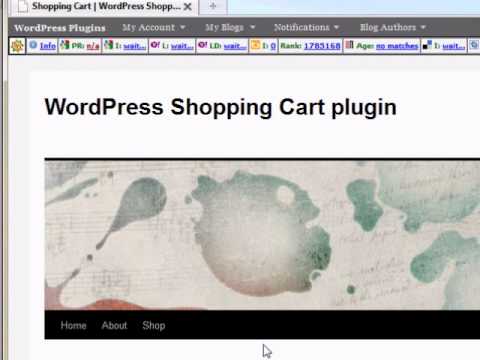Expand the My Account dropdown arrow
480x360 pixels.
click(183, 27)
